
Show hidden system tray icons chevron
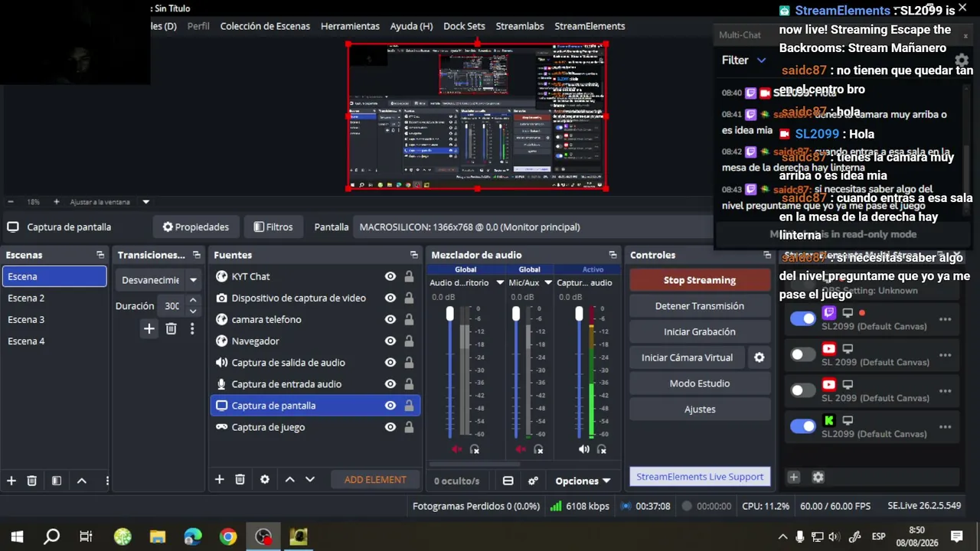782,536
